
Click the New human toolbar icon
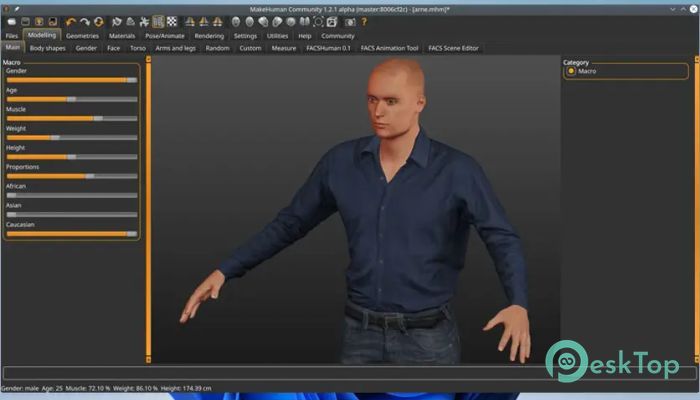12,21
